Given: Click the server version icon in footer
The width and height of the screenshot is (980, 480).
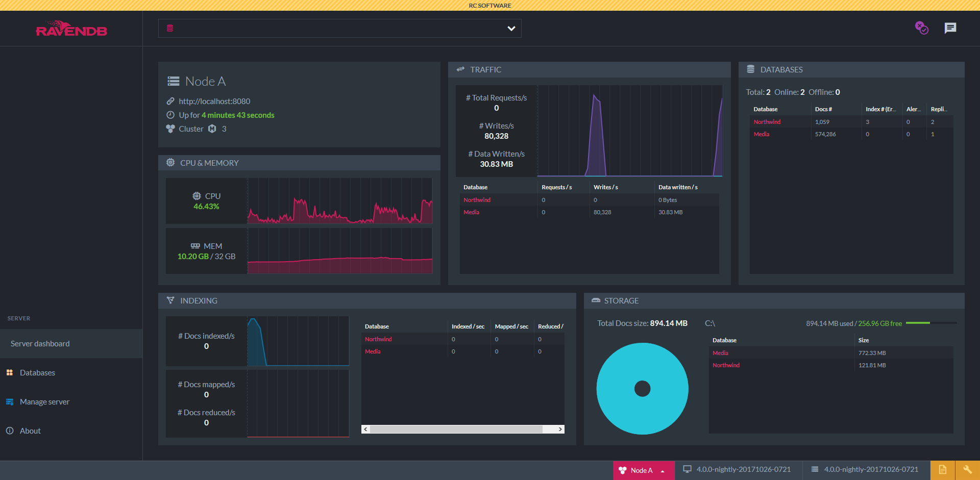Looking at the screenshot, I should pos(815,469).
